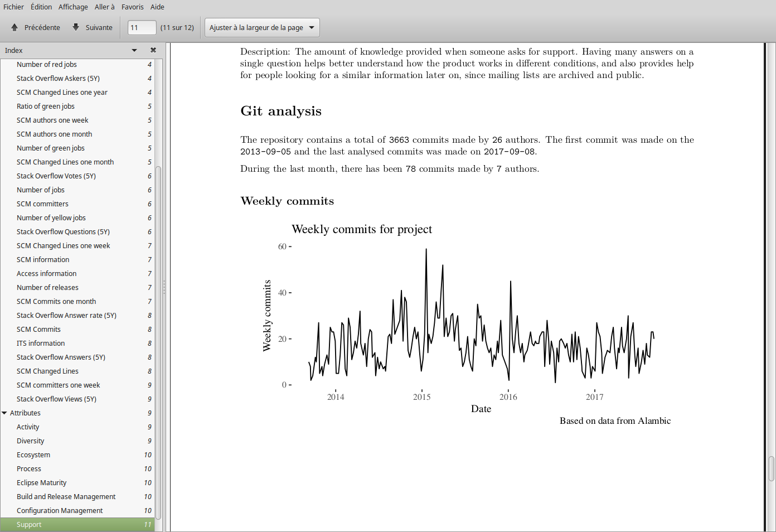This screenshot has height=532, width=776.
Task: Go to the next page with the down arrow
Action: click(76, 27)
